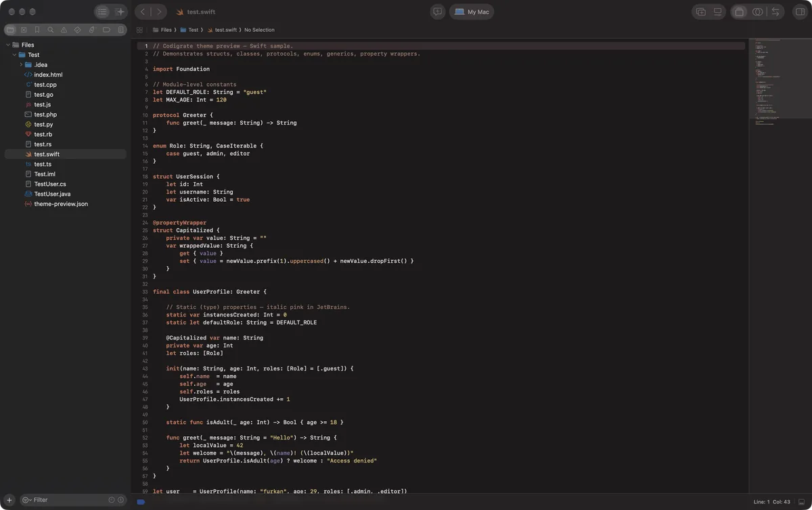Collapse the Files root folder
Image resolution: width=812 pixels, height=510 pixels.
coord(7,45)
